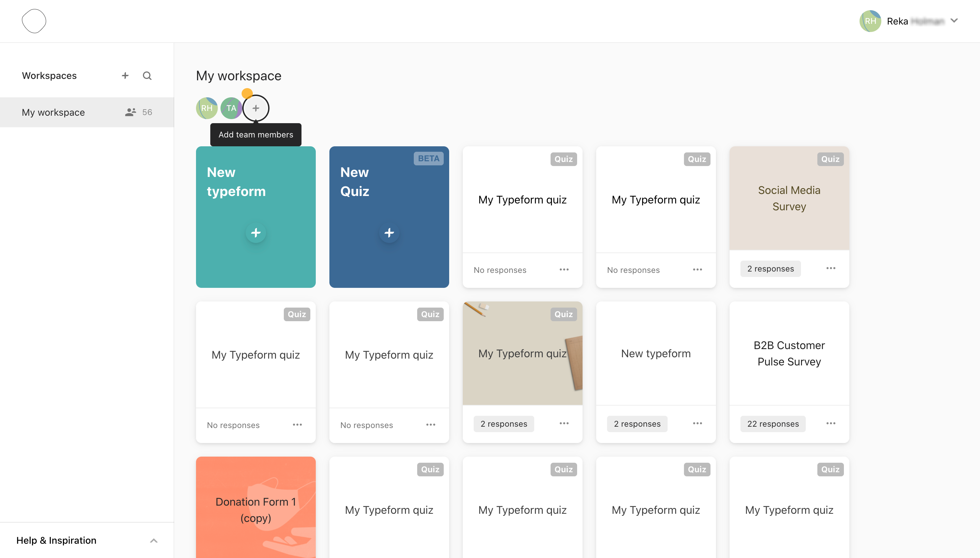Open Social Media Survey form
This screenshot has height=558, width=980.
[789, 198]
